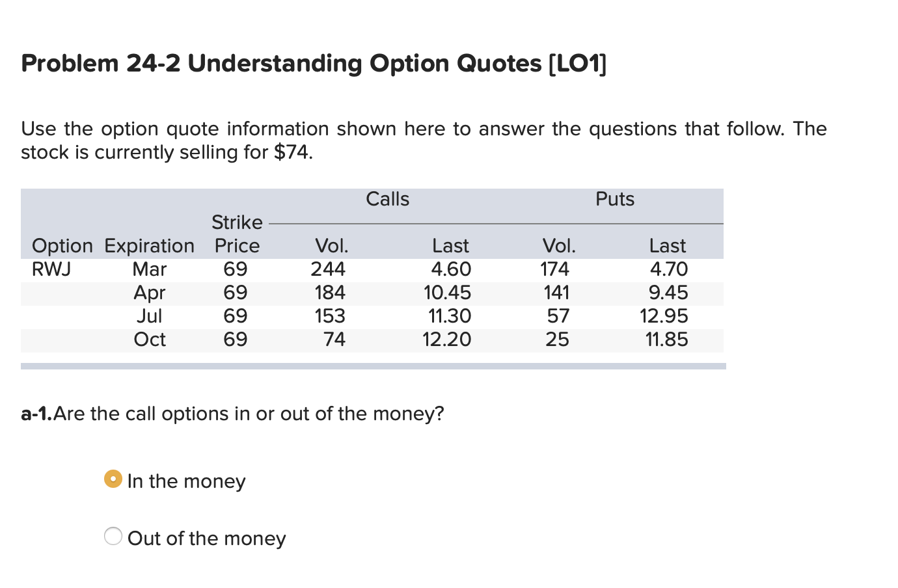Select the Strike Price header
The width and height of the screenshot is (898, 588).
(x=237, y=234)
